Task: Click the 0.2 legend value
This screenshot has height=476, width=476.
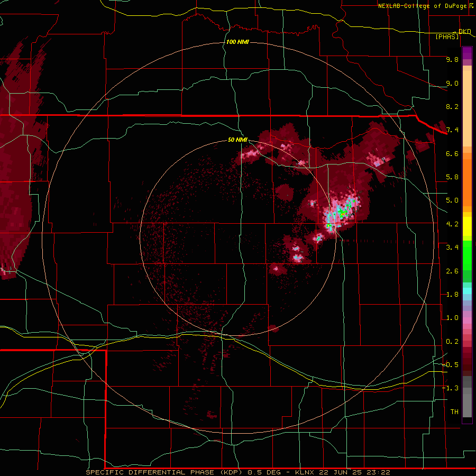Action: pos(452,342)
